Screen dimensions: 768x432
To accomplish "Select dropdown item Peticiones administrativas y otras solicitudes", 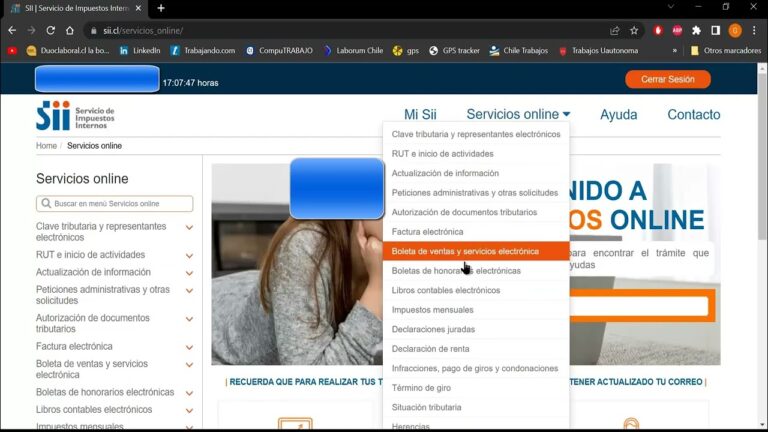I will tap(476, 192).
